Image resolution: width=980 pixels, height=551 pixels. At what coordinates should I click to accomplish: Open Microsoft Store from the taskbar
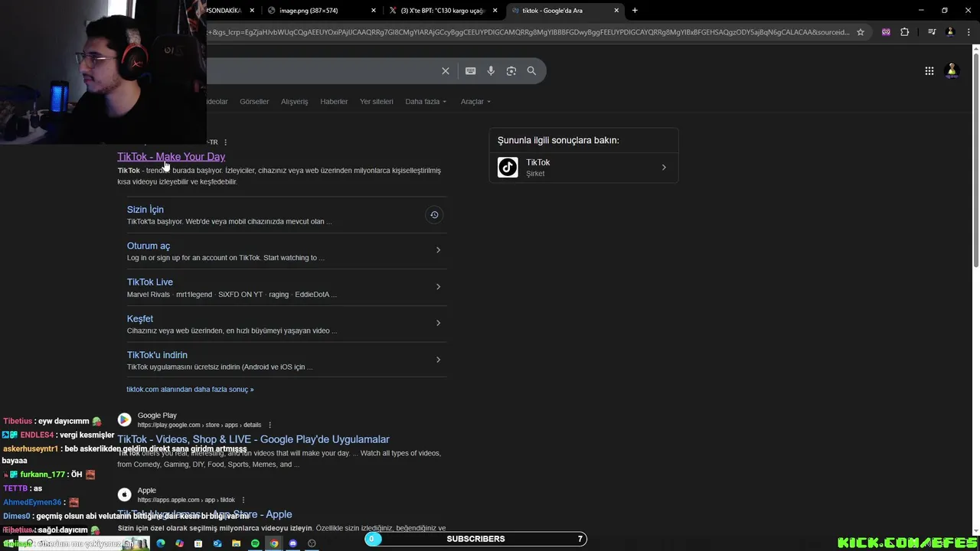click(x=198, y=543)
